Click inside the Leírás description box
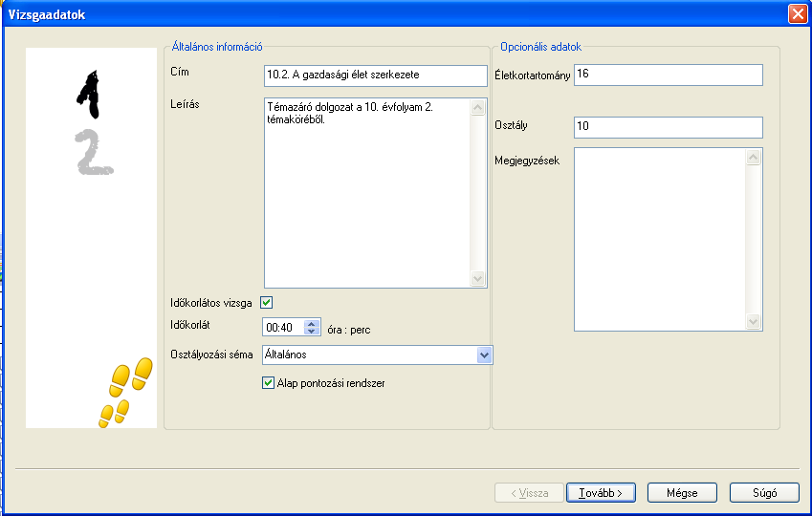812x516 pixels. (367, 191)
